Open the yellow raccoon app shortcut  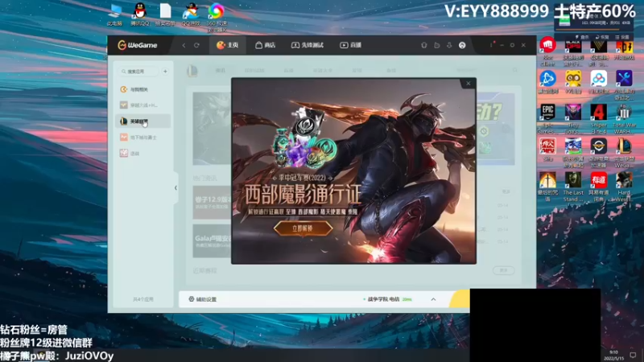point(573,82)
